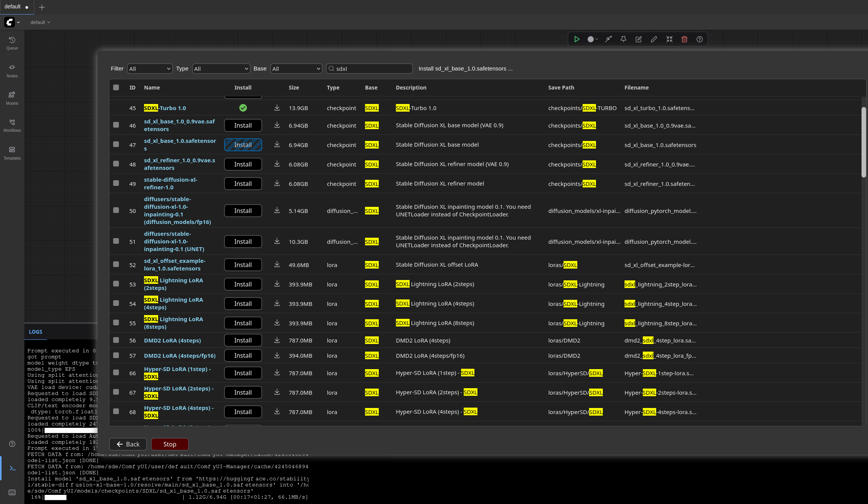Click Install for SDXL Lightning LoRA (4steps)
The height and width of the screenshot is (504, 868).
243,304
